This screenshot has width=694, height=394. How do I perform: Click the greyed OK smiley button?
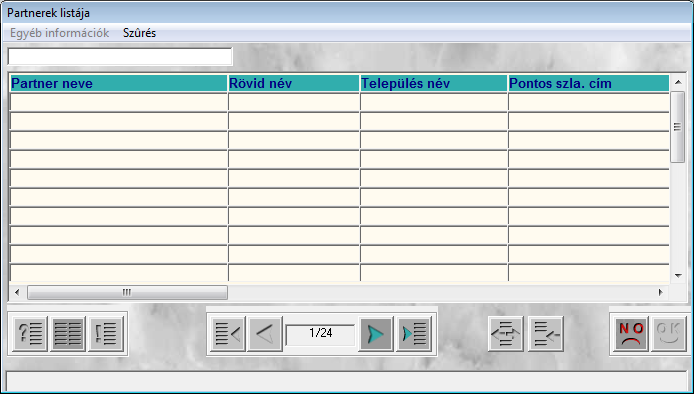[669, 334]
